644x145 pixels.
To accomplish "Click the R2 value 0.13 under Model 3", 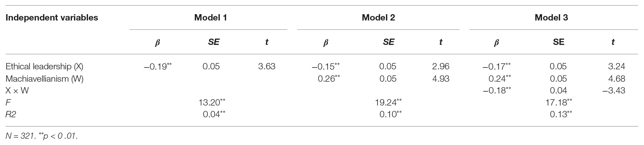I will [x=558, y=114].
